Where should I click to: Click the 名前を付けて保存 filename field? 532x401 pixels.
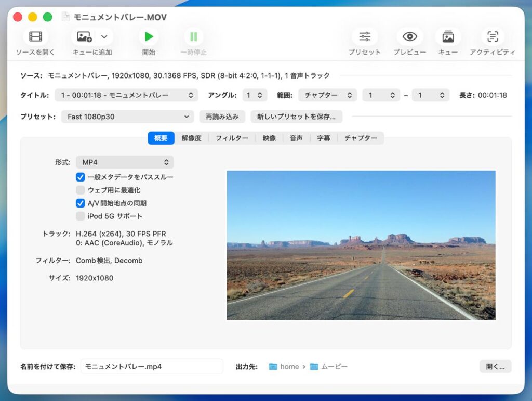tap(151, 366)
